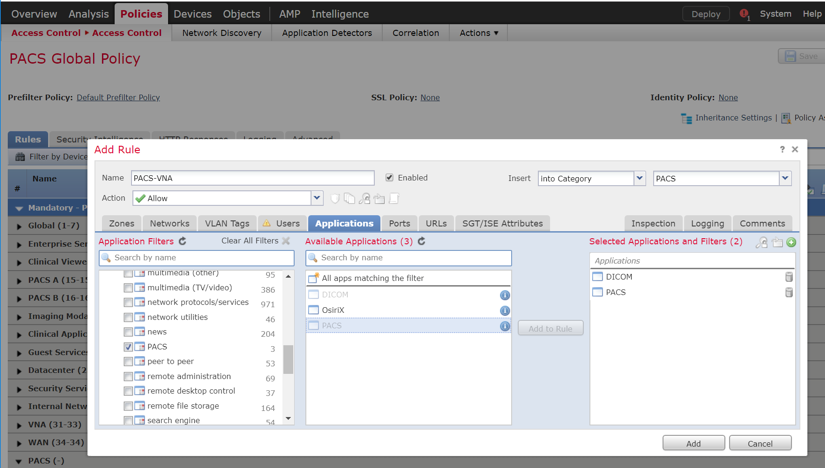This screenshot has width=825, height=468.
Task: Click the green add filter icon
Action: (791, 243)
